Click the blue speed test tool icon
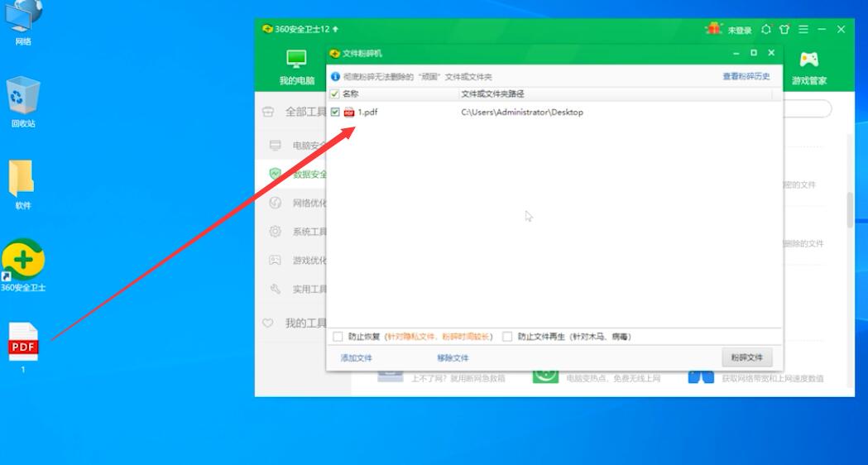868x465 pixels. pyautogui.click(x=702, y=376)
